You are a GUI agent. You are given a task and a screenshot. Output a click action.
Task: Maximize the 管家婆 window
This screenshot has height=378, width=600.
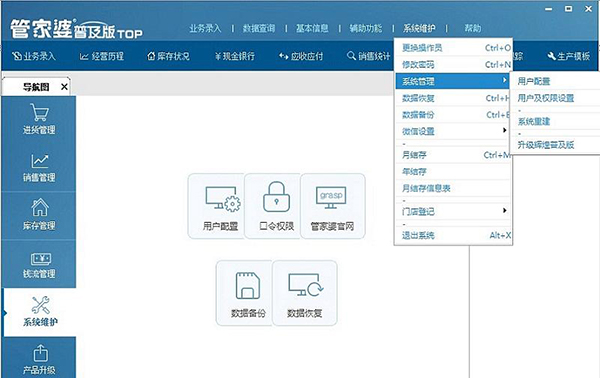(x=569, y=8)
